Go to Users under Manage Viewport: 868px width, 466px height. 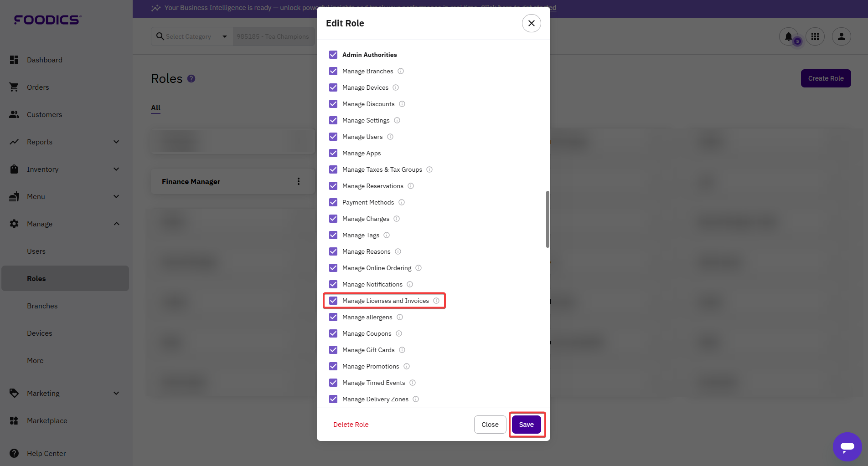36,251
